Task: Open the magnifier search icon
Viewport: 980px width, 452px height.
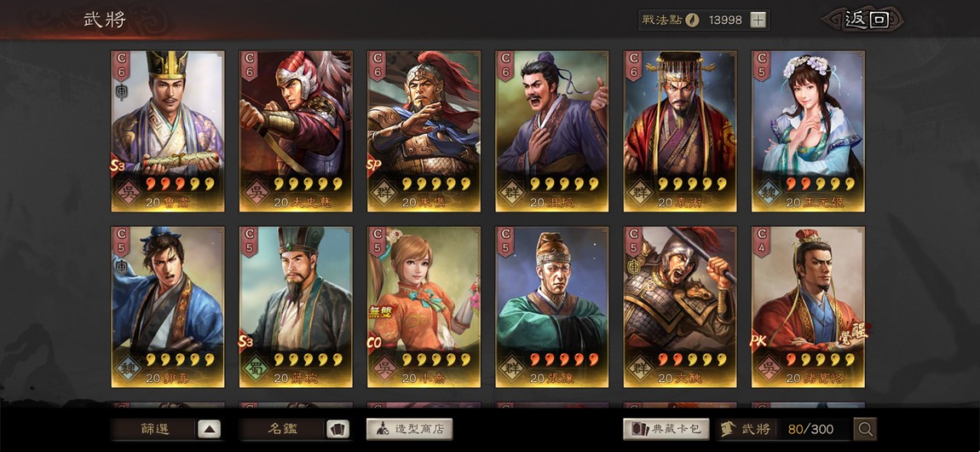Action: tap(866, 429)
